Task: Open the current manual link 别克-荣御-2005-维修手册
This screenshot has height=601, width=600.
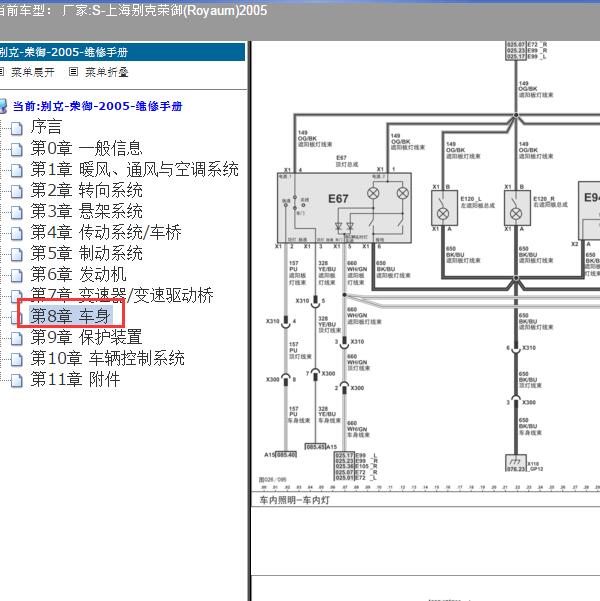Action: tap(97, 106)
